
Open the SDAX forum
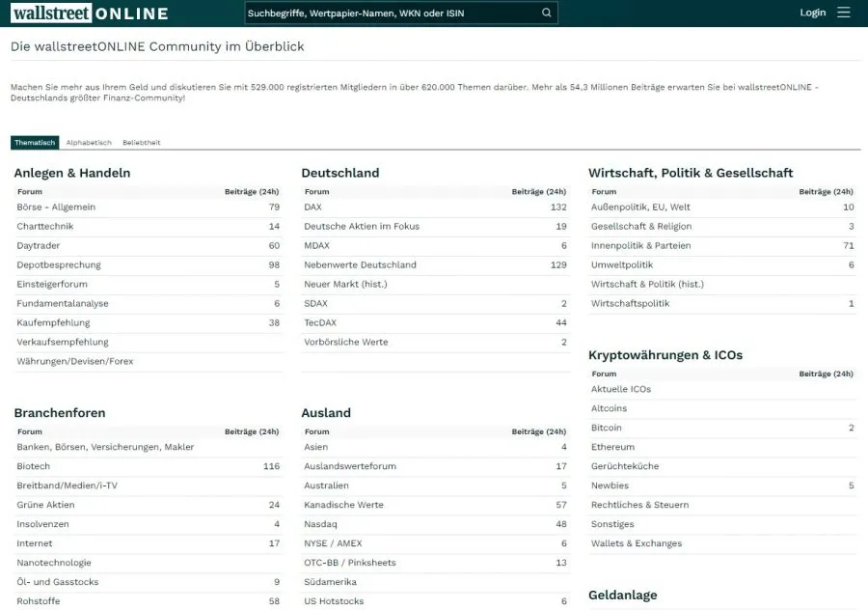[x=315, y=304]
